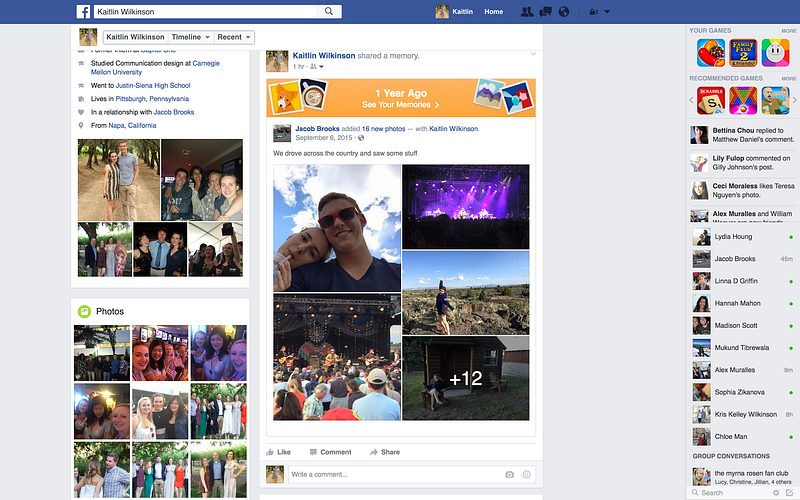Screen dimensions: 800x500
Task: Open the +12 more photos thumbnail
Action: tap(466, 378)
